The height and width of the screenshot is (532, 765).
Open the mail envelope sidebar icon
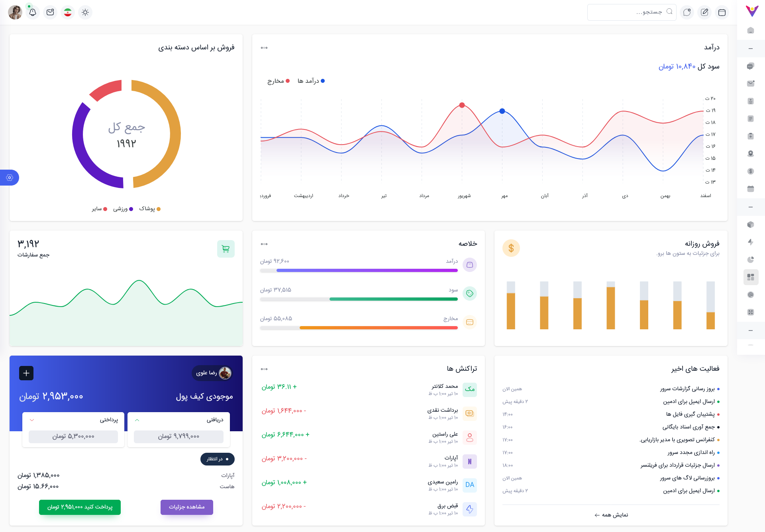pyautogui.click(x=751, y=84)
